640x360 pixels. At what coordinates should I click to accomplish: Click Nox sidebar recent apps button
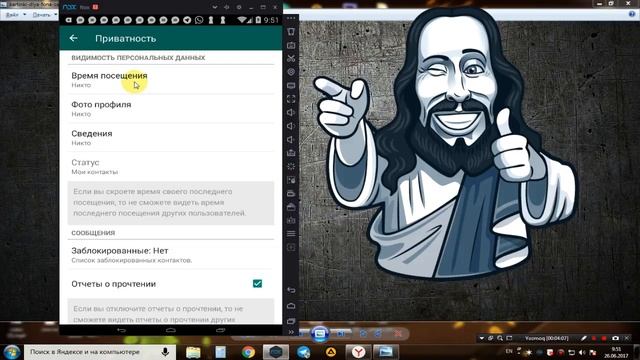tap(291, 321)
